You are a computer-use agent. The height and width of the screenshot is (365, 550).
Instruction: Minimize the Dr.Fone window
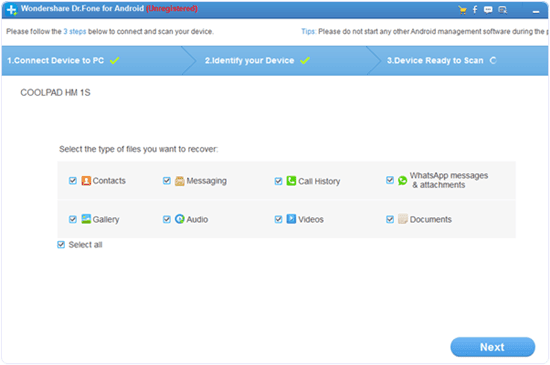click(536, 12)
